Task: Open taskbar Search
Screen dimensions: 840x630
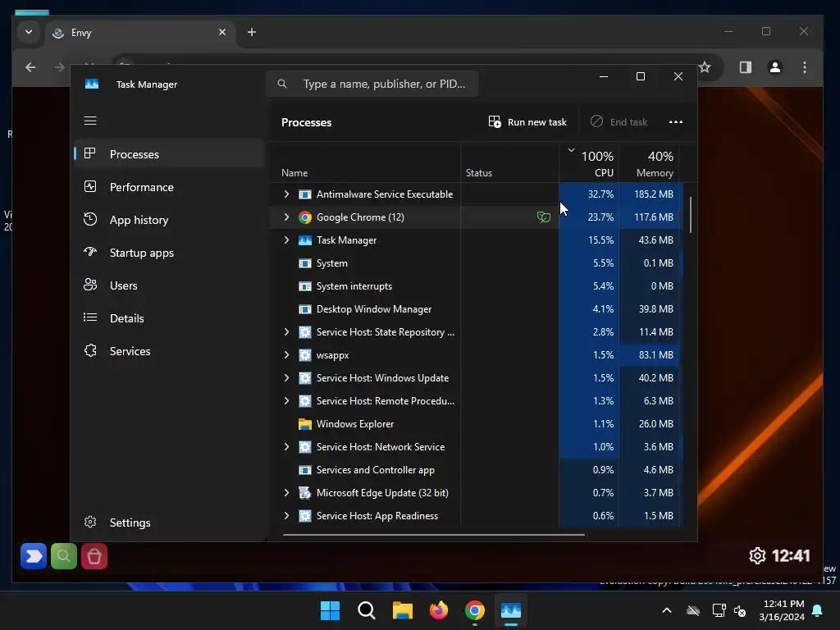Action: point(367,610)
